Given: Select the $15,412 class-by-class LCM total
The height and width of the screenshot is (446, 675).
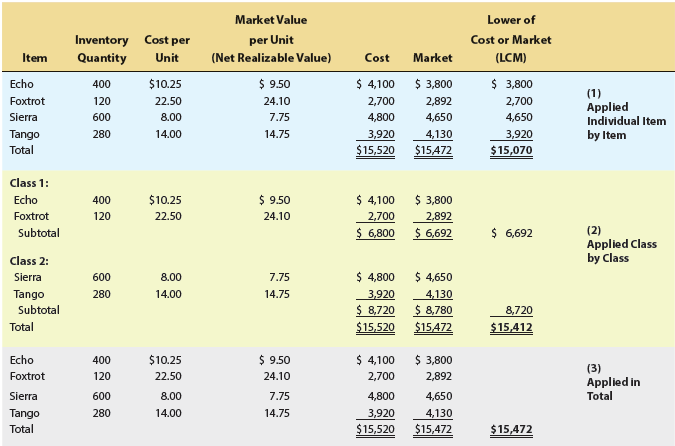Looking at the screenshot, I should (x=511, y=327).
